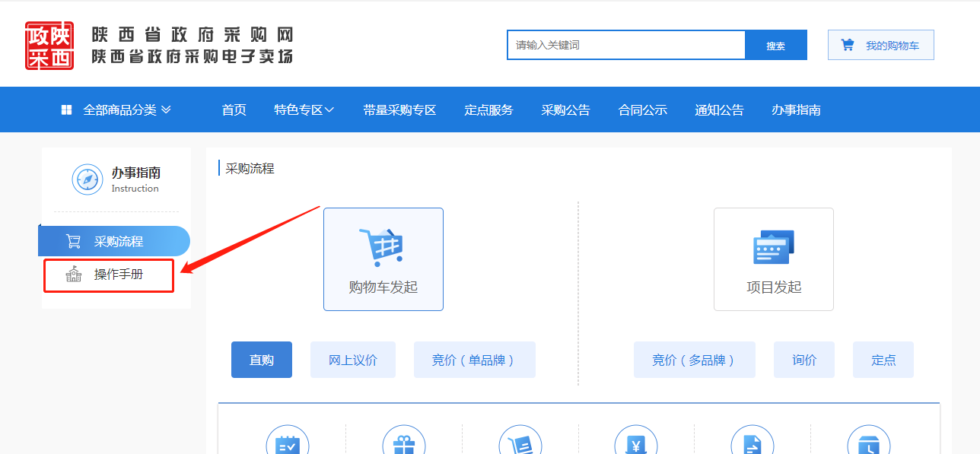Select the 网上议价 button

point(353,360)
